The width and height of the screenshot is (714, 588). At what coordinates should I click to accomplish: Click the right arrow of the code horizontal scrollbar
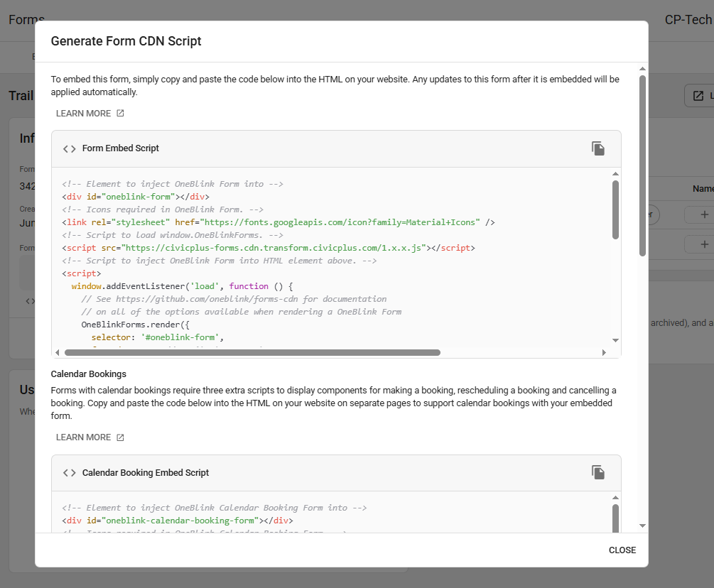[x=604, y=353]
